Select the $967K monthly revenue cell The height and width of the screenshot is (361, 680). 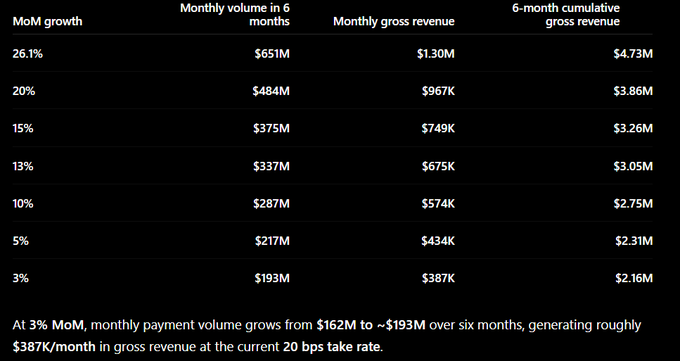click(438, 91)
